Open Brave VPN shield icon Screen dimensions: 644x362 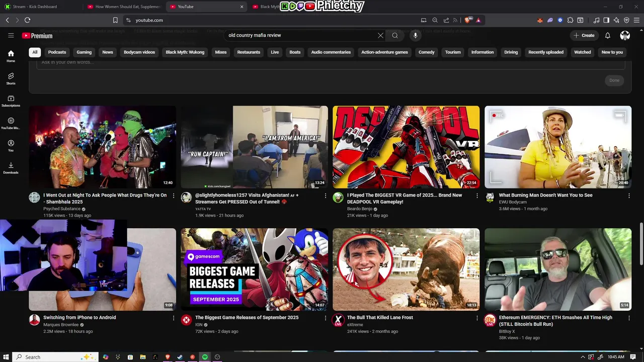(626, 20)
